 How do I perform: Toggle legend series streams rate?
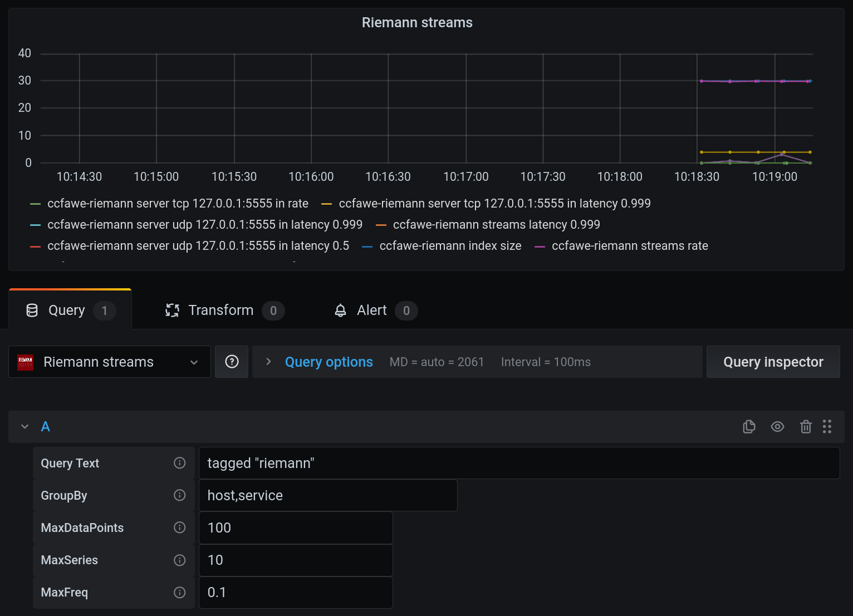coord(630,246)
